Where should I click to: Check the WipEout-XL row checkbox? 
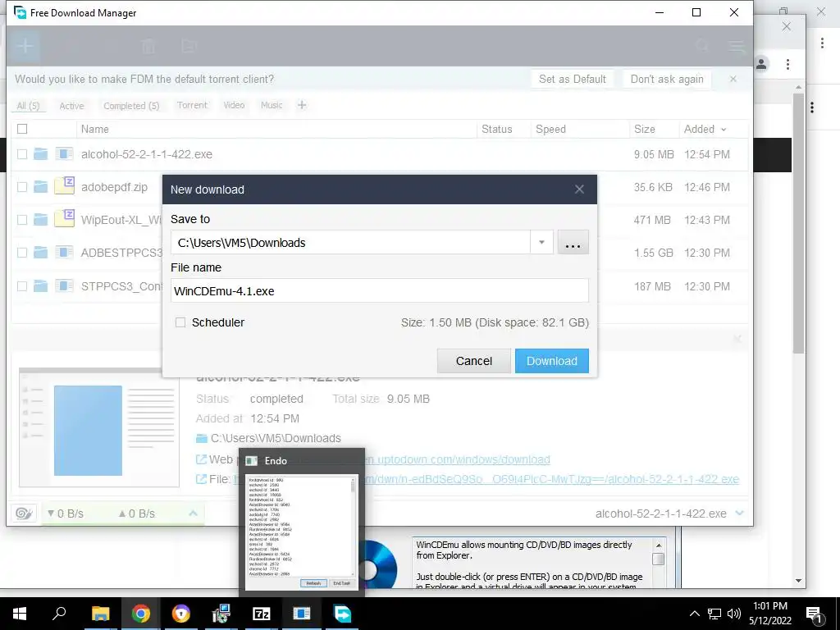pyautogui.click(x=22, y=220)
